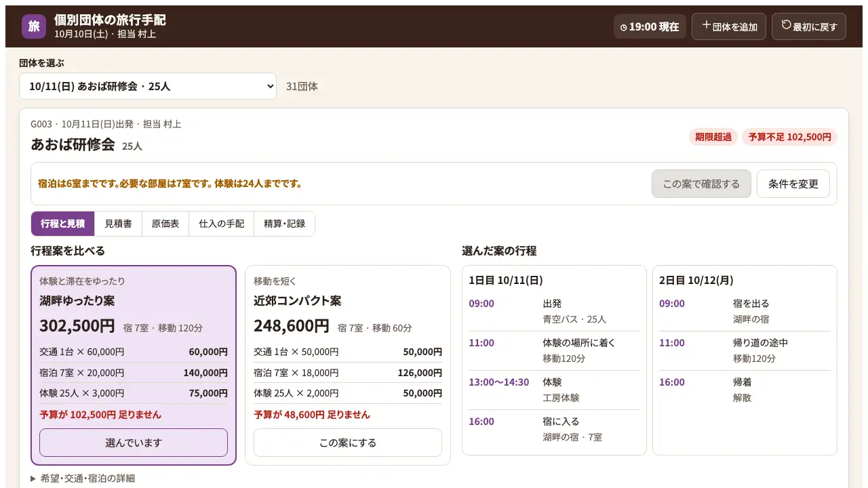868x488 pixels.
Task: Click the 予算不足 102,500円 badge
Action: pyautogui.click(x=789, y=137)
